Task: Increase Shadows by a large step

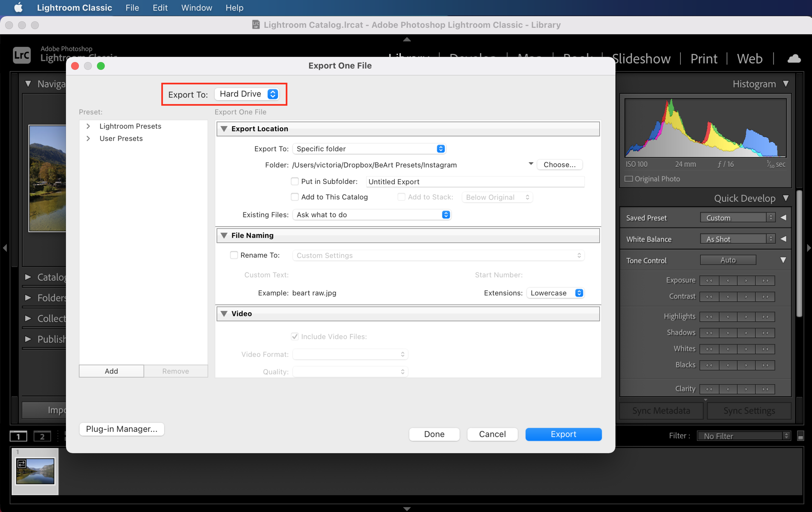Action: pos(766,333)
